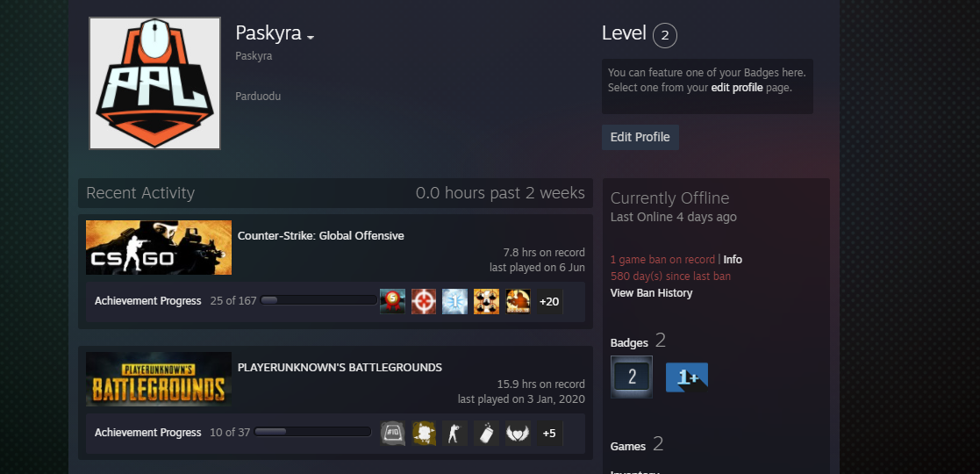Image resolution: width=980 pixels, height=474 pixels.
Task: Click '15.9 hrs on record' text
Action: point(540,384)
